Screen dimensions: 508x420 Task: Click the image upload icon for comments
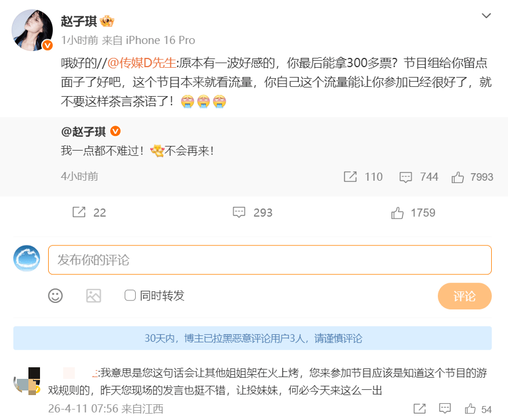pos(93,296)
